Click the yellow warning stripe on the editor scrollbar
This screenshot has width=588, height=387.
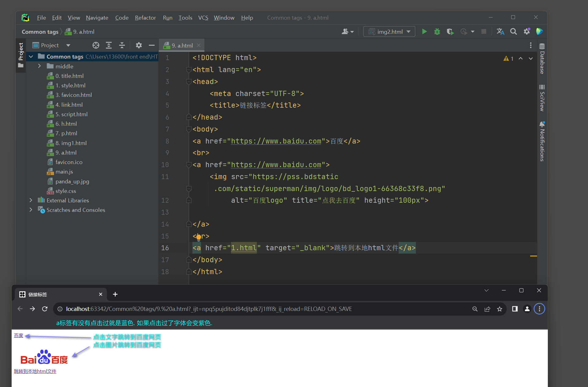(533, 256)
